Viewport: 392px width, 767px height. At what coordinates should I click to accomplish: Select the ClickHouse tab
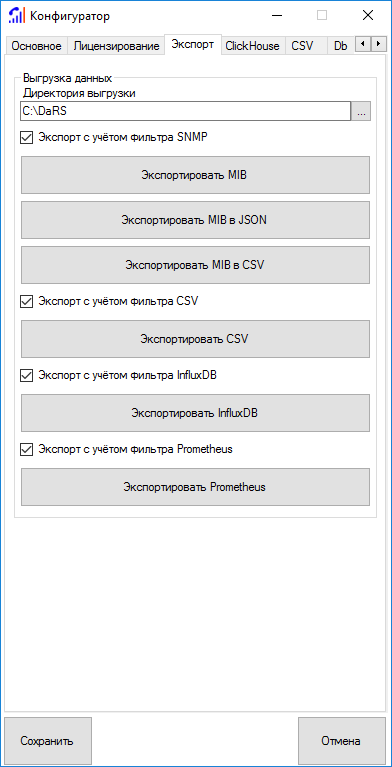pos(253,46)
